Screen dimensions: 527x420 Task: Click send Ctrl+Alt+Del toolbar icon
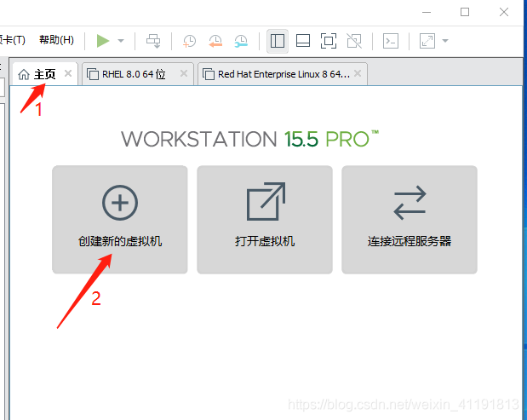pos(153,41)
